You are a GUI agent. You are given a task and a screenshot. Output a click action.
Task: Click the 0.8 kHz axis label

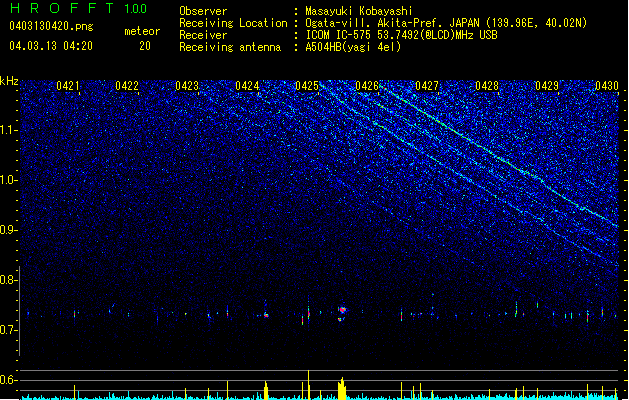coord(9,280)
